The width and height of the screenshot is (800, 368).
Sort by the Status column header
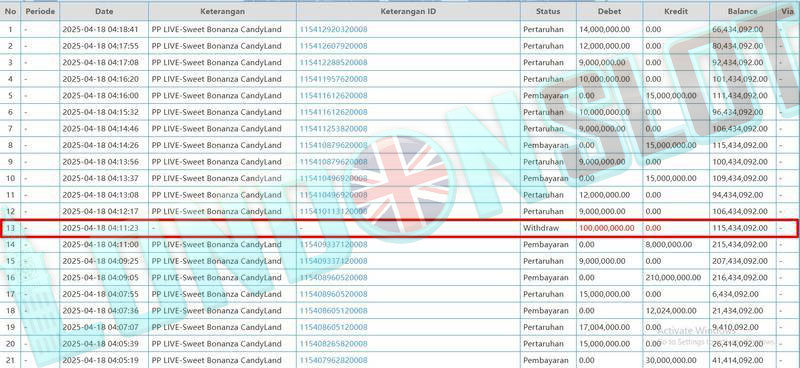(x=548, y=11)
